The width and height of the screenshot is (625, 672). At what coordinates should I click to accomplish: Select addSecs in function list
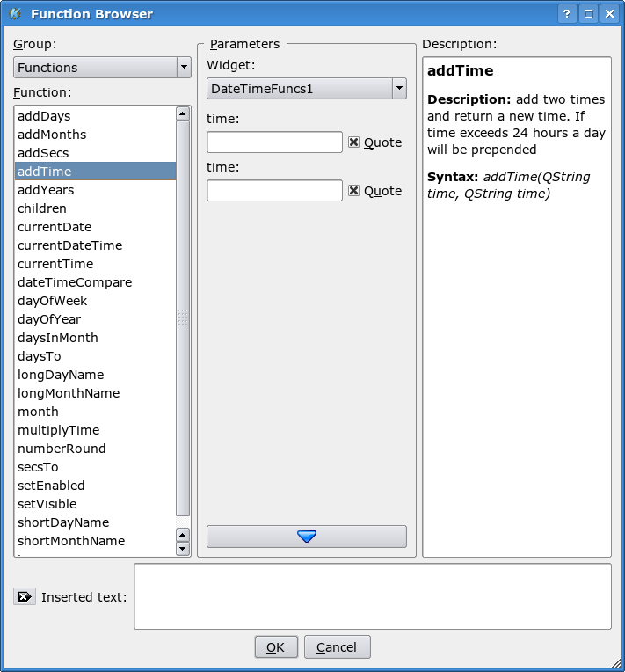95,152
